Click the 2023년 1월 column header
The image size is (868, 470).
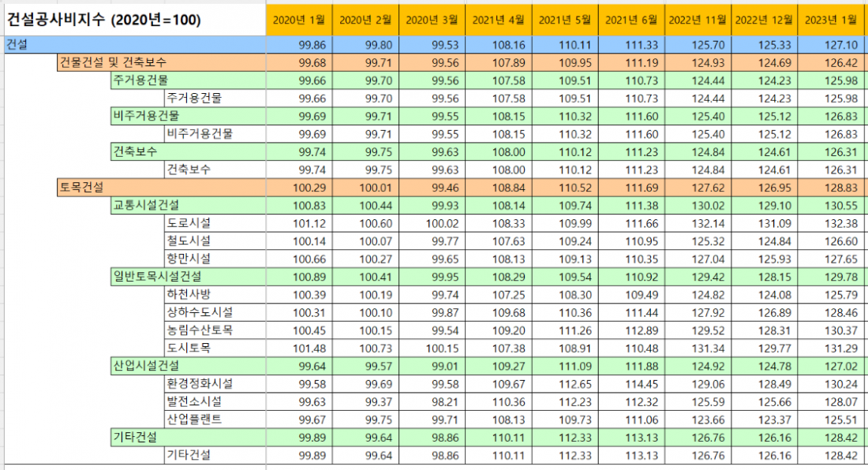pos(832,20)
